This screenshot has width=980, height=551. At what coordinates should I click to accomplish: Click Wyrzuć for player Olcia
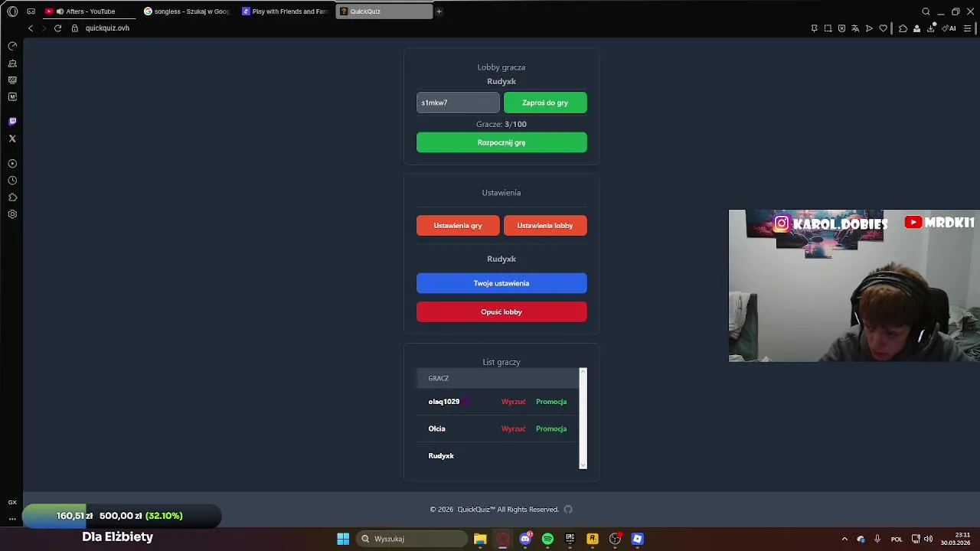pos(514,429)
